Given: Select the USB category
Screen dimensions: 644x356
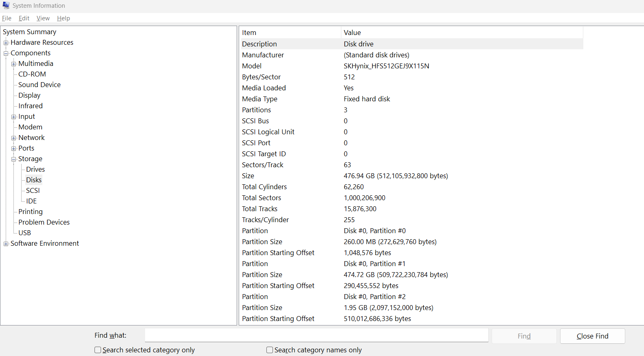Looking at the screenshot, I should [x=24, y=233].
